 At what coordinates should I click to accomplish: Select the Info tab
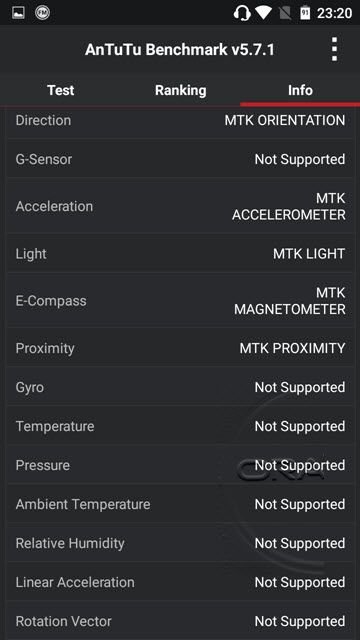[300, 90]
